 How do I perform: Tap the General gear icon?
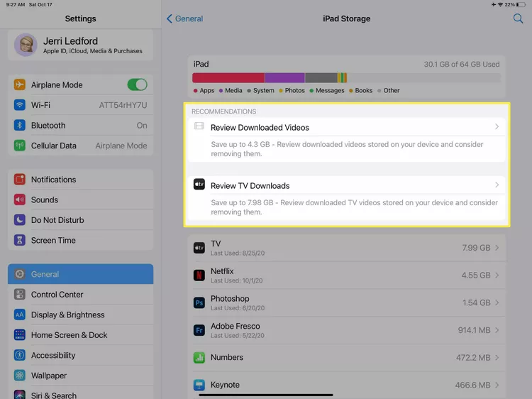click(x=20, y=274)
